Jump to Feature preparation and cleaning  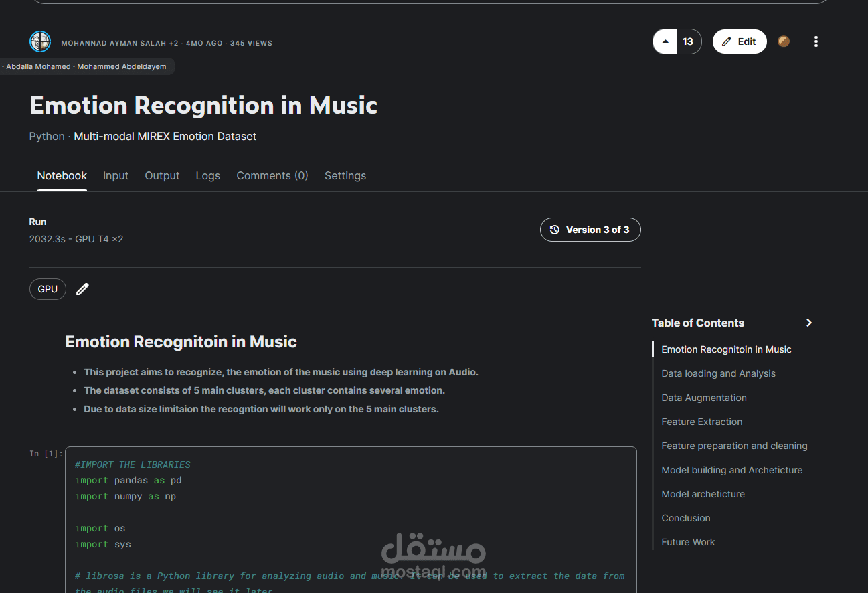pos(734,446)
